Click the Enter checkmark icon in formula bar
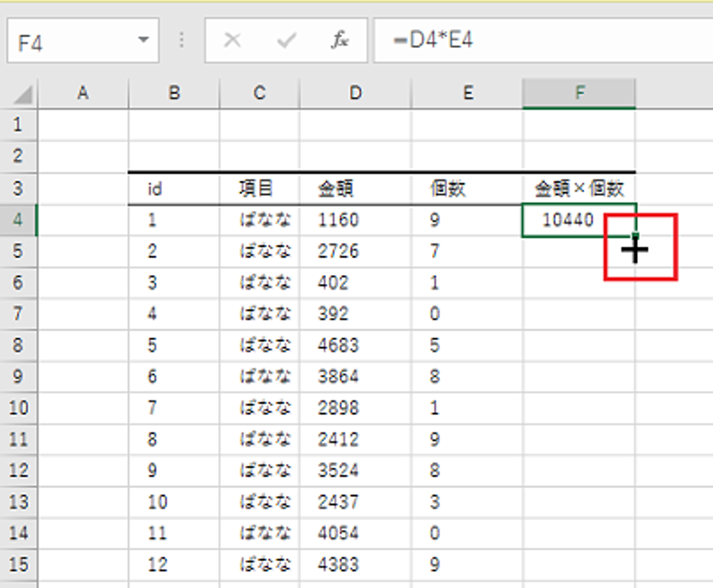This screenshot has height=588, width=713. (x=287, y=40)
